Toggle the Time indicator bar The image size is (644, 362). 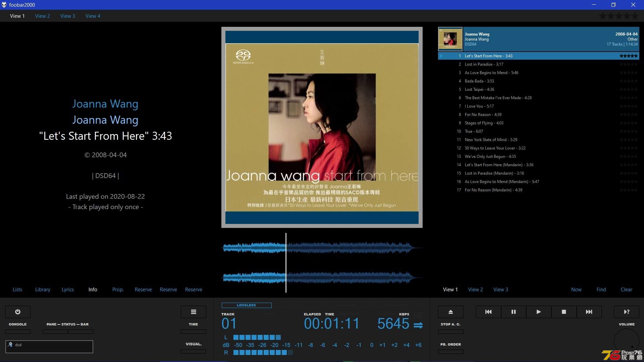click(x=194, y=331)
